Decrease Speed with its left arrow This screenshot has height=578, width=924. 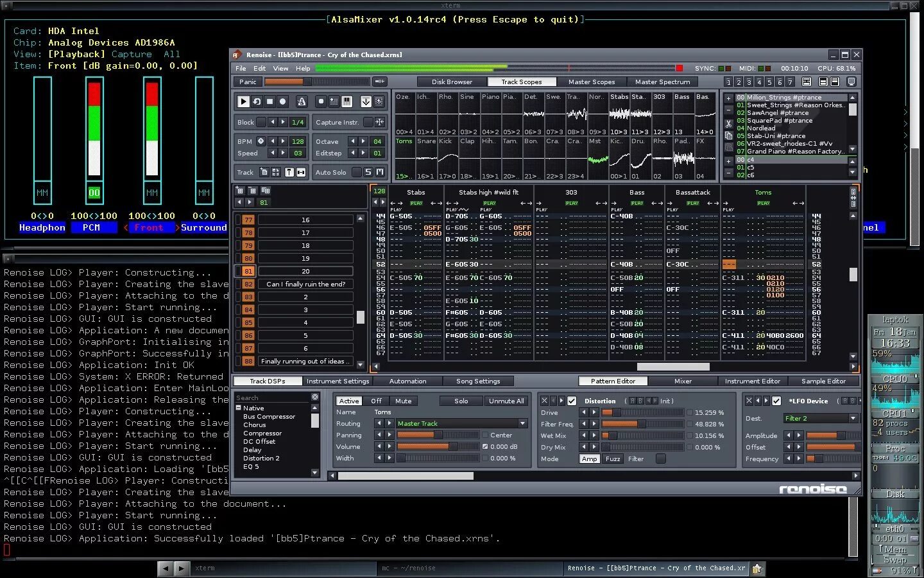tap(272, 153)
